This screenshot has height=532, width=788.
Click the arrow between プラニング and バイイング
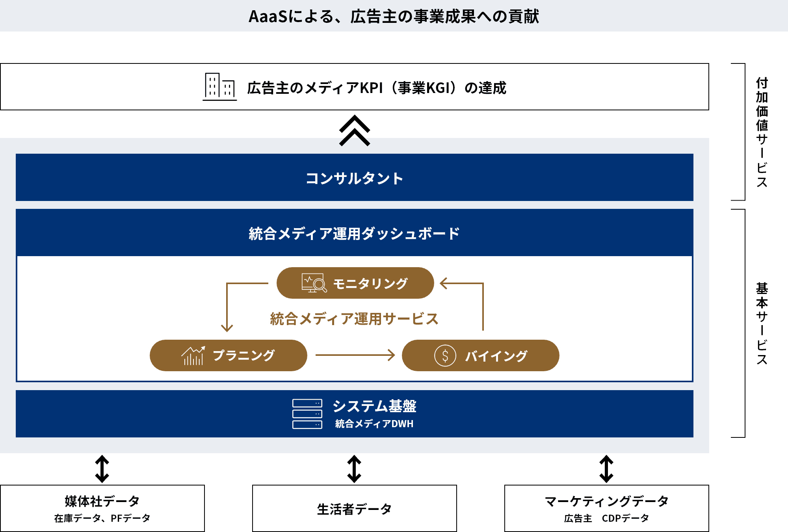tap(355, 355)
